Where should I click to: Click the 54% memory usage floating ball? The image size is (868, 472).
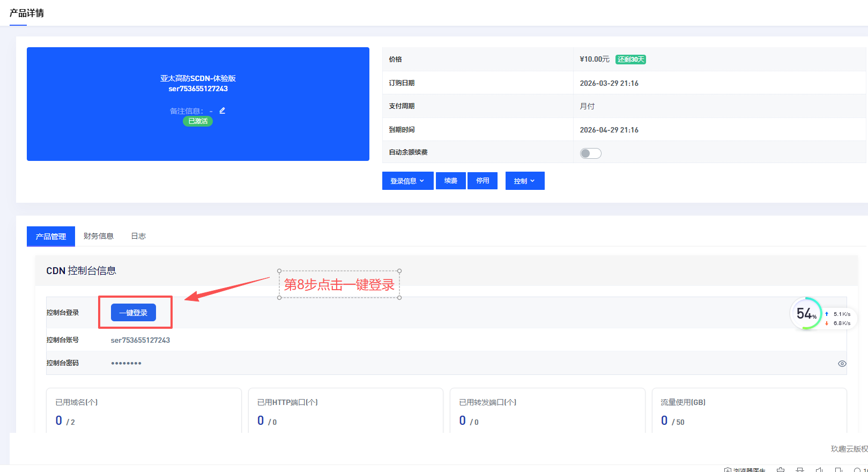(x=805, y=313)
